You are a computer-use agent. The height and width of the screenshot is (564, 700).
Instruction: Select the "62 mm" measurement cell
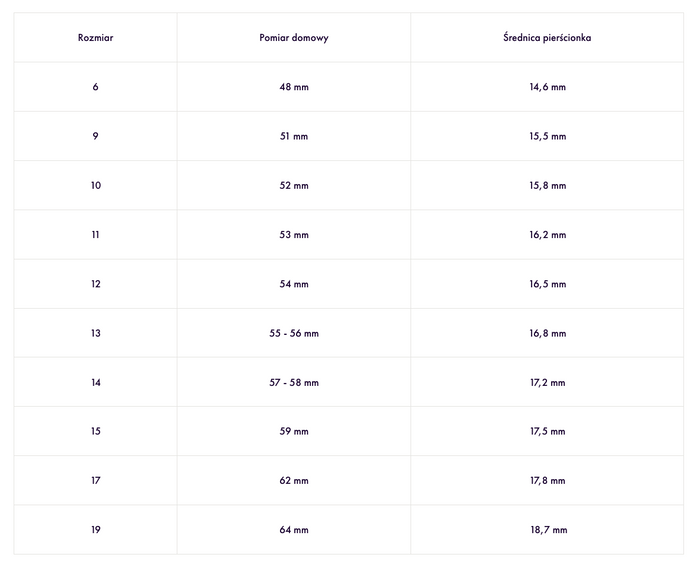point(294,481)
